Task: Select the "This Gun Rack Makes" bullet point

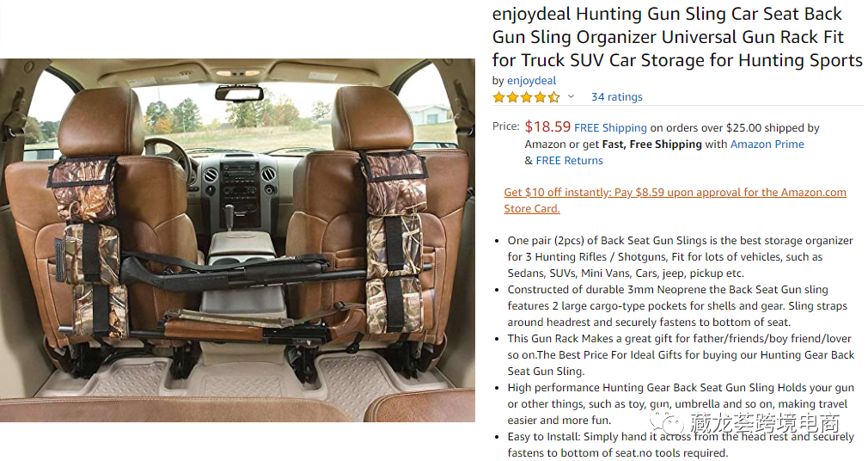Action: (680, 355)
